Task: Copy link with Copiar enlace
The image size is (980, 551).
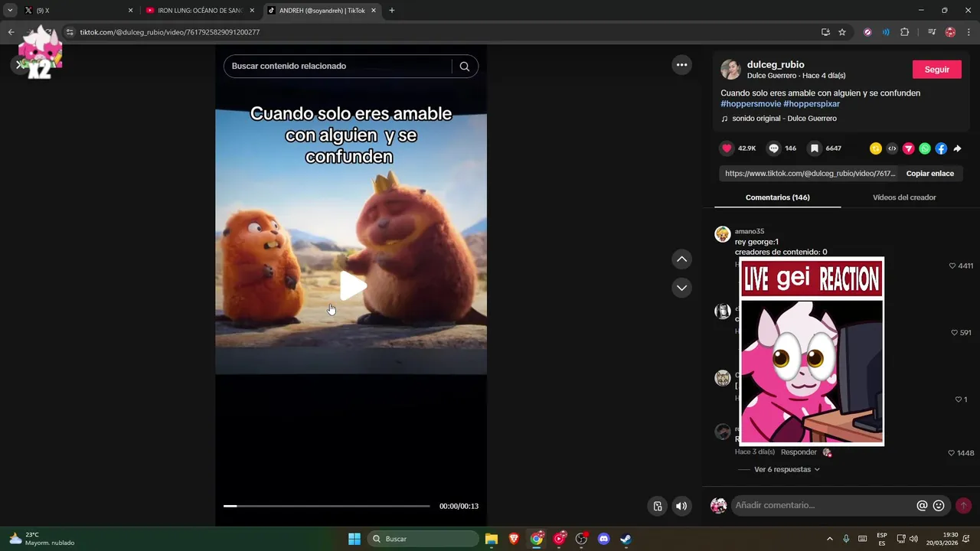Action: click(929, 174)
